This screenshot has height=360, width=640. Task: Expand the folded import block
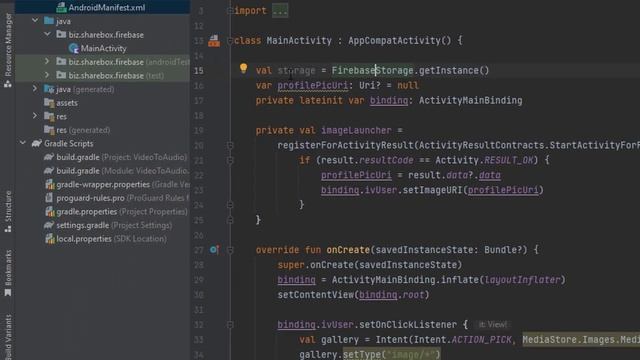tap(280, 11)
